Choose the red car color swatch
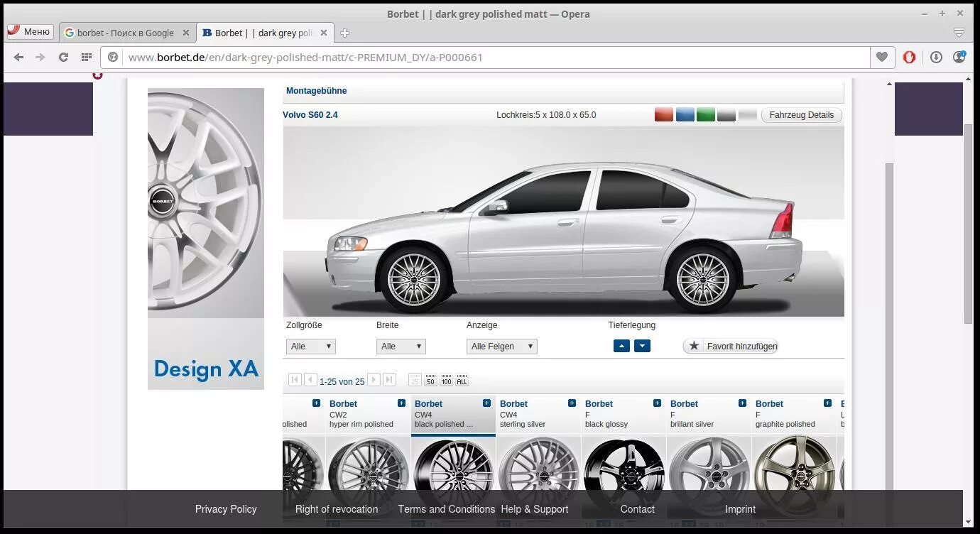This screenshot has height=534, width=980. point(664,114)
